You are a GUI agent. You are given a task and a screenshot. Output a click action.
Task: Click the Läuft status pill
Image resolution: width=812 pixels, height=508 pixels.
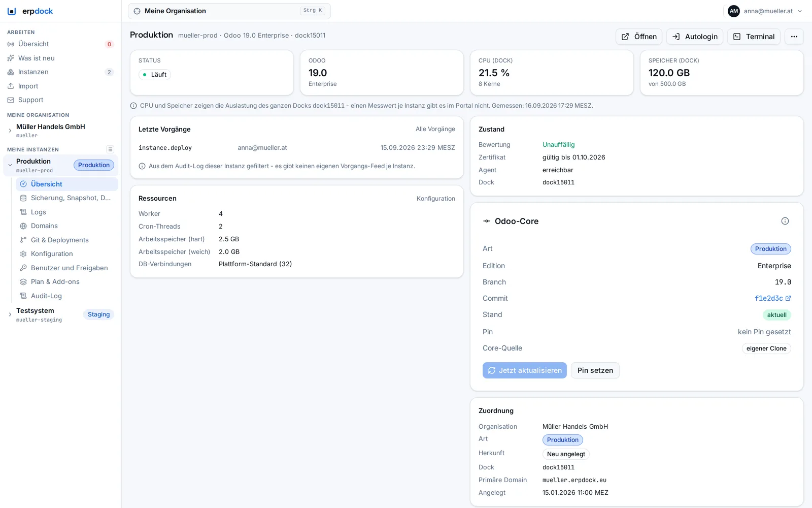coord(155,75)
